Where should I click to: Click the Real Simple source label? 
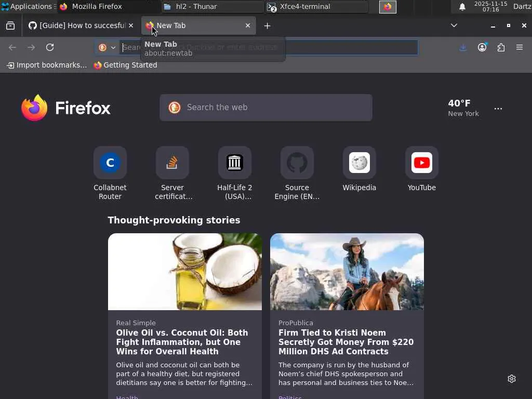(136, 323)
